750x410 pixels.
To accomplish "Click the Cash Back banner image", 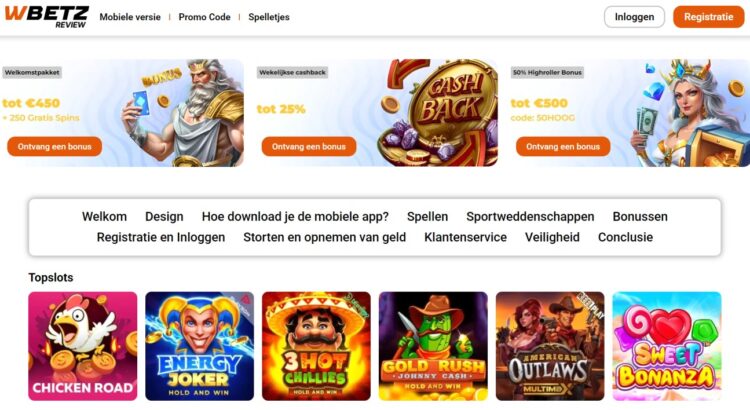I will point(438,113).
